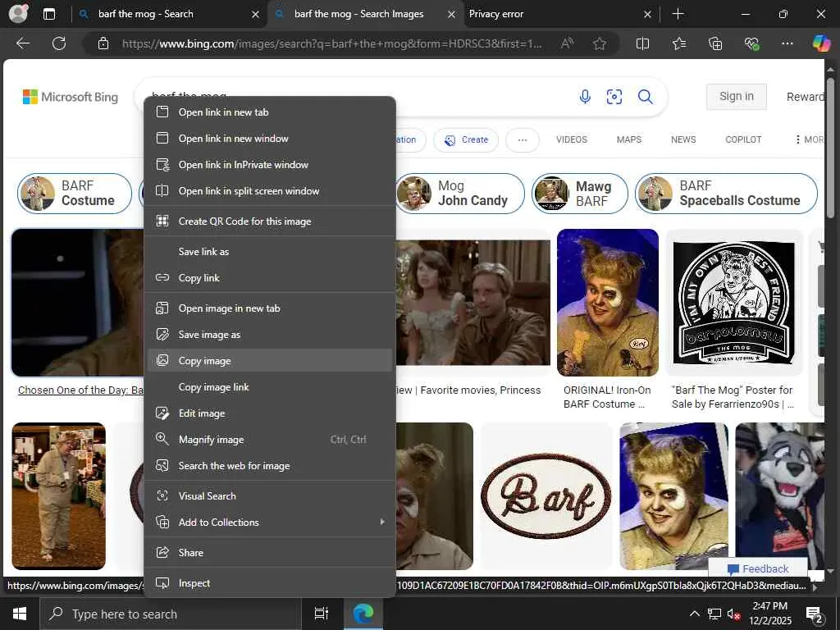Select Save image as
The image size is (840, 630).
click(x=270, y=335)
